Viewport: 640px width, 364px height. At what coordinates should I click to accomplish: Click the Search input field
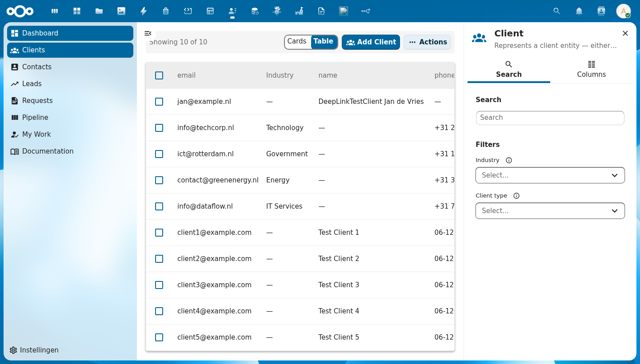550,118
